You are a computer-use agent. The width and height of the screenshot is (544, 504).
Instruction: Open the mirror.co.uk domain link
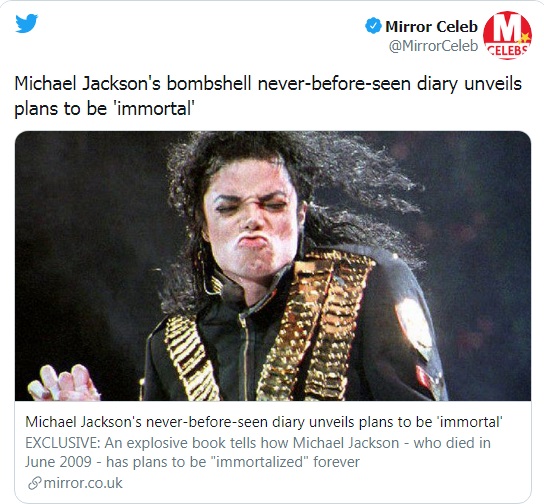(x=83, y=483)
